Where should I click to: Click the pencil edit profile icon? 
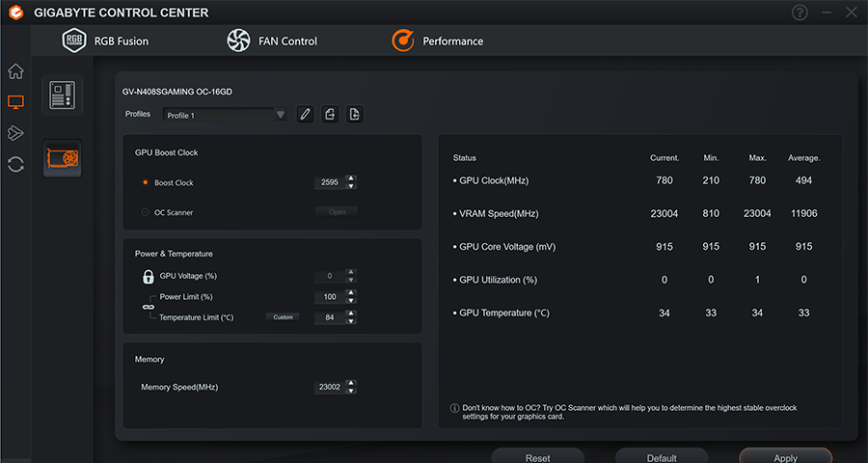(x=305, y=115)
